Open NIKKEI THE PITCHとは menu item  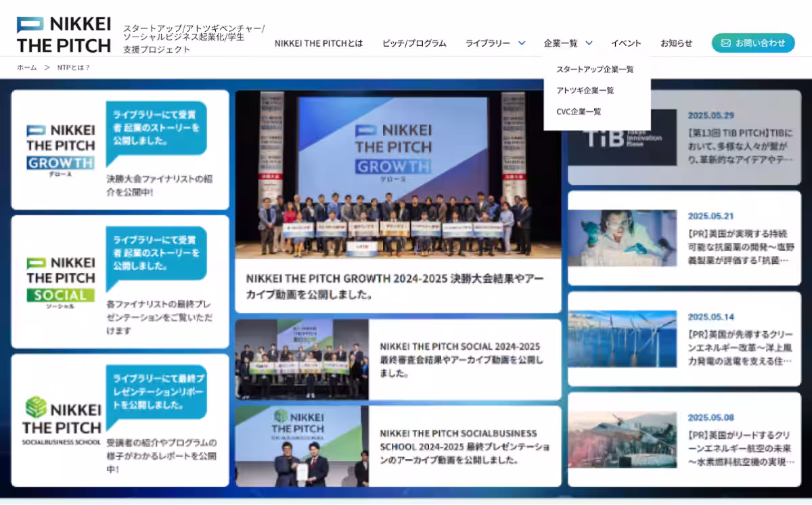319,43
